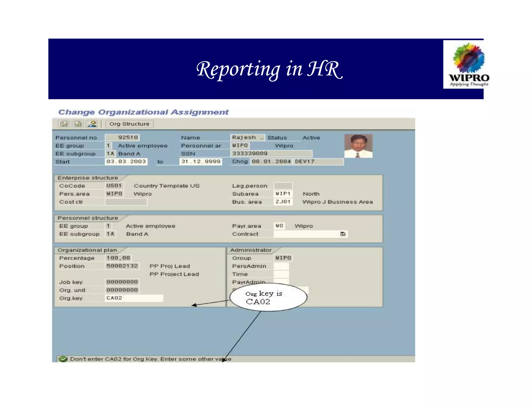Open the Org Structure button
Screen dimensions: 532x411
(x=129, y=124)
